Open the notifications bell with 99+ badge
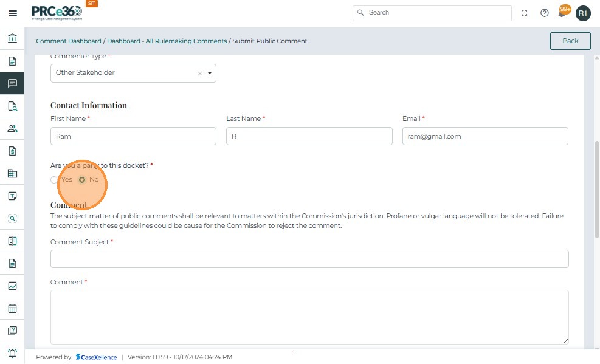 coord(563,12)
